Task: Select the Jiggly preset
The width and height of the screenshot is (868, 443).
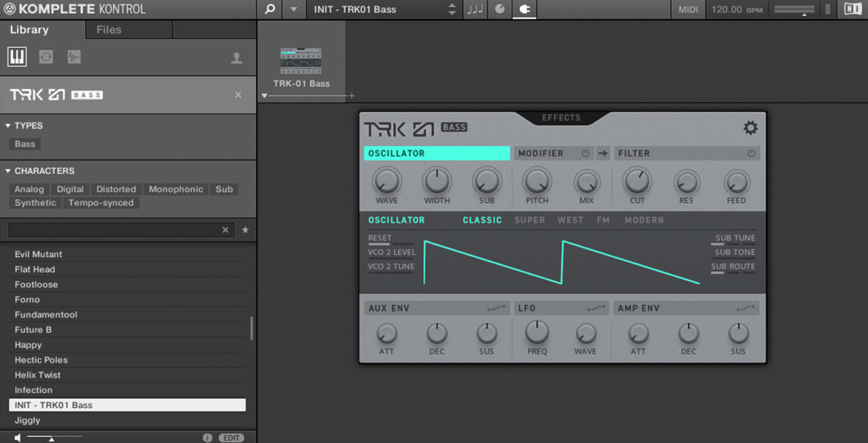Action: point(127,421)
